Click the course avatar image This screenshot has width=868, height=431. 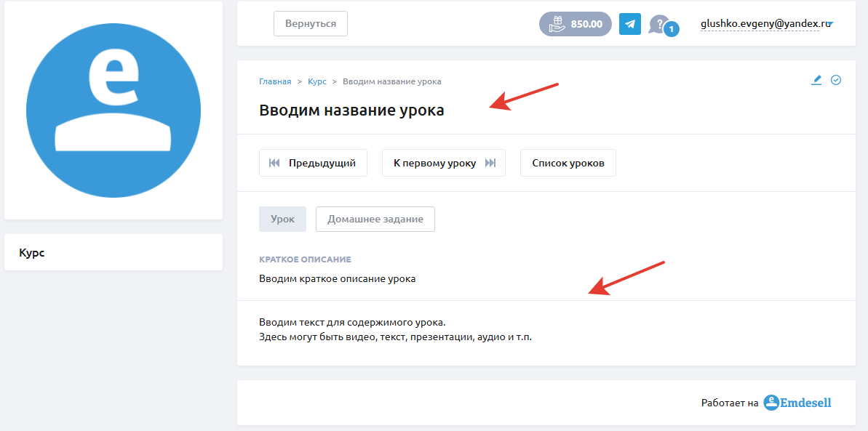[x=114, y=110]
